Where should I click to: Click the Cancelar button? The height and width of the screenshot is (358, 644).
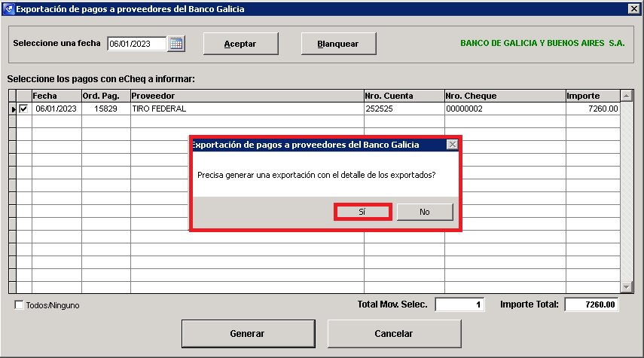(394, 334)
